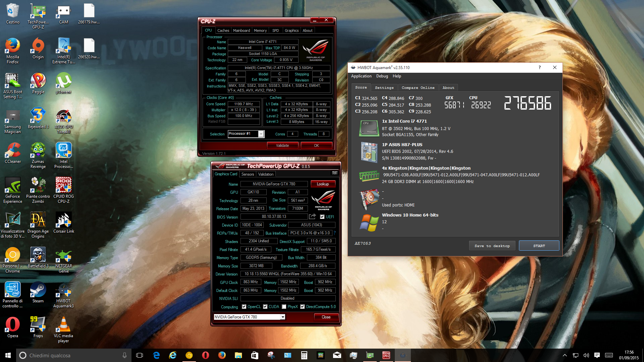Expand the NVIDIA GeForce GTX 780 dropdown
644x362 pixels.
coord(283,317)
